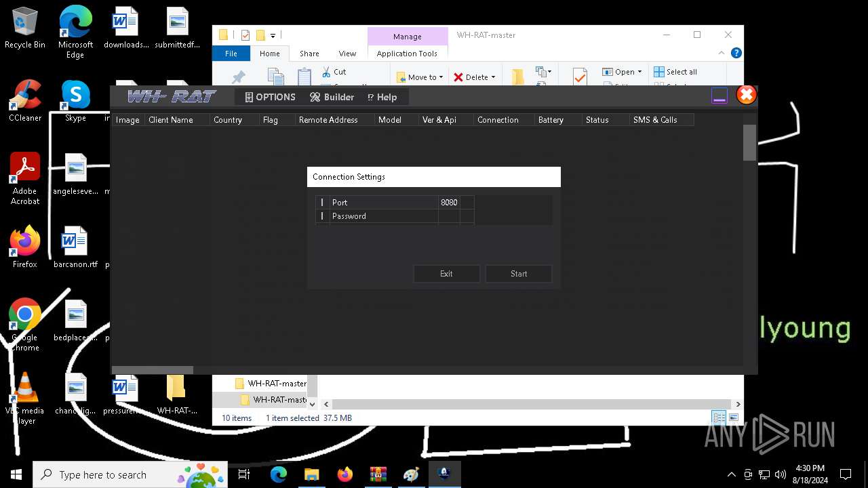Open Adobe Acrobat desktop shortcut

(x=25, y=178)
